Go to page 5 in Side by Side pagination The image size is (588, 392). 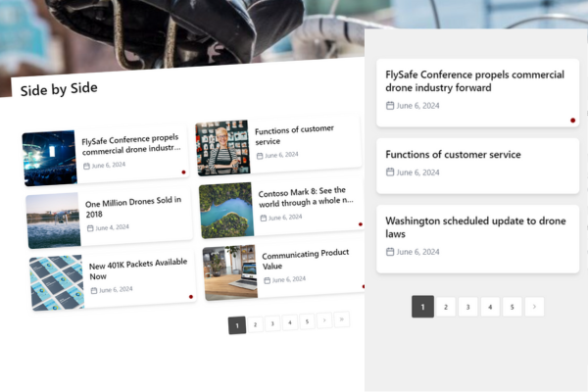(x=307, y=321)
